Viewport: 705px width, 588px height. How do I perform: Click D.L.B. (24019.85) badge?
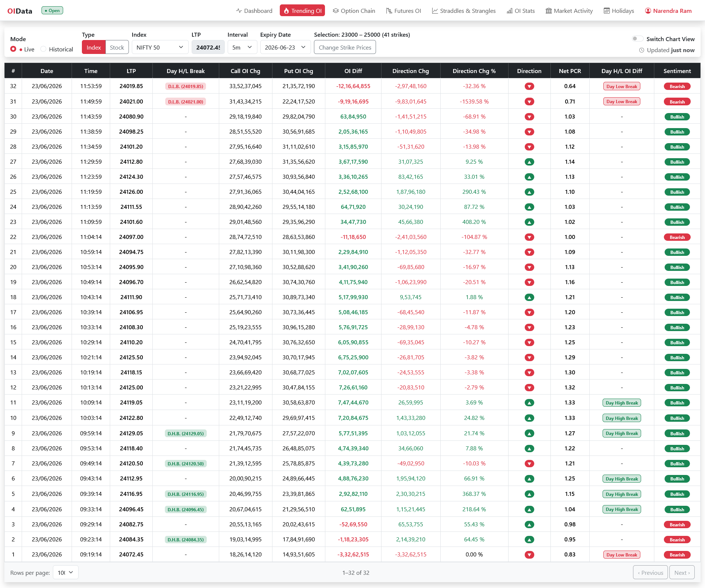pos(185,87)
